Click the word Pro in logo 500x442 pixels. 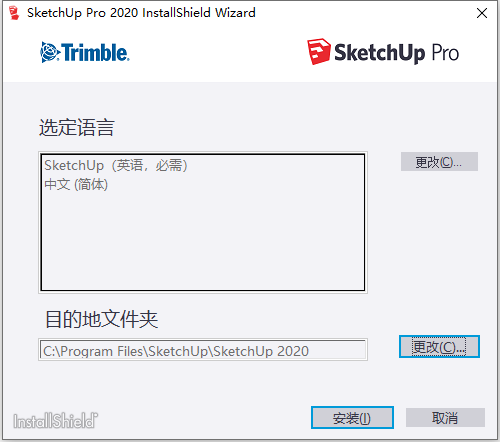pyautogui.click(x=445, y=53)
